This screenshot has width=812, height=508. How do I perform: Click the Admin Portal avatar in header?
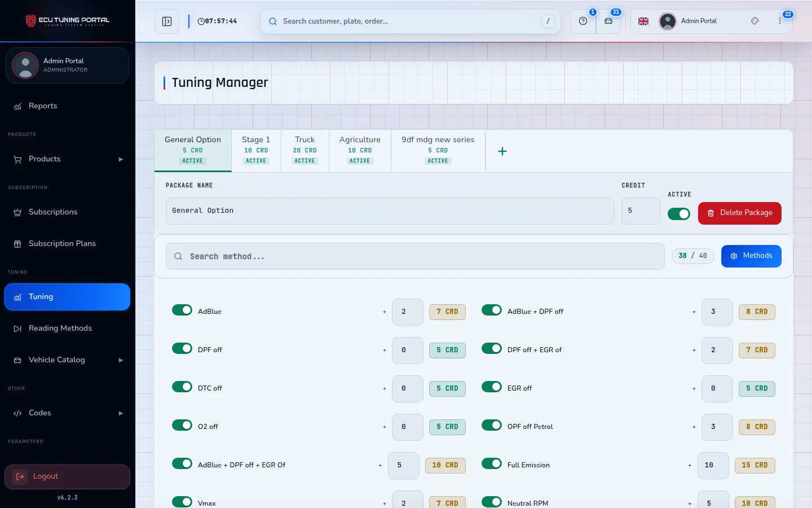668,21
